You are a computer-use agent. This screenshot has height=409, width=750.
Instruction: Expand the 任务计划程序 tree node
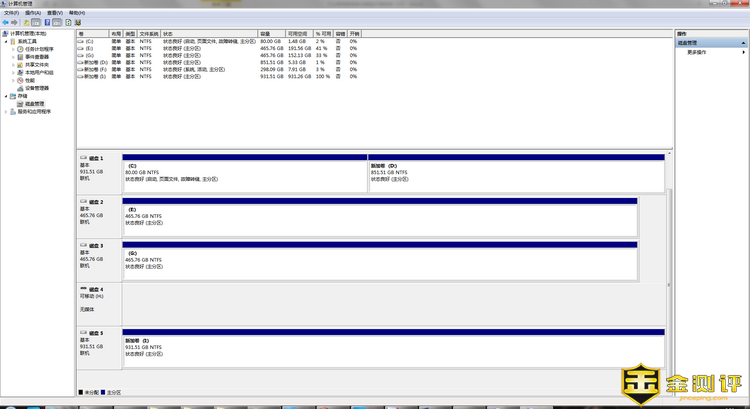coord(13,49)
